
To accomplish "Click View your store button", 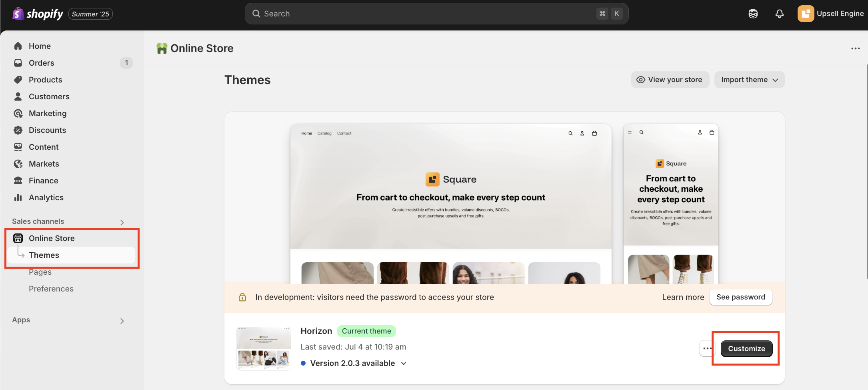I will pos(670,80).
